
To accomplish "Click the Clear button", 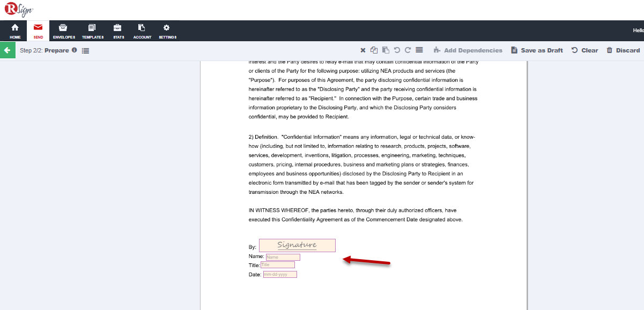I will click(x=584, y=50).
